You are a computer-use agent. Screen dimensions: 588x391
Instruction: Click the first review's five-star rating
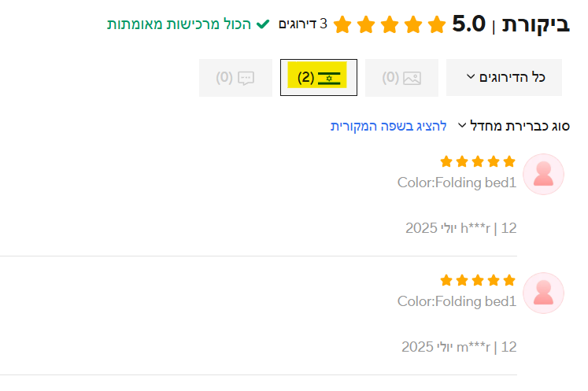pos(478,162)
